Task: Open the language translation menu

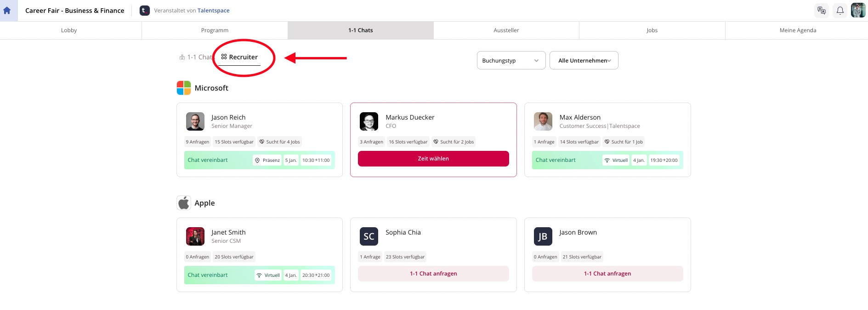Action: point(822,11)
